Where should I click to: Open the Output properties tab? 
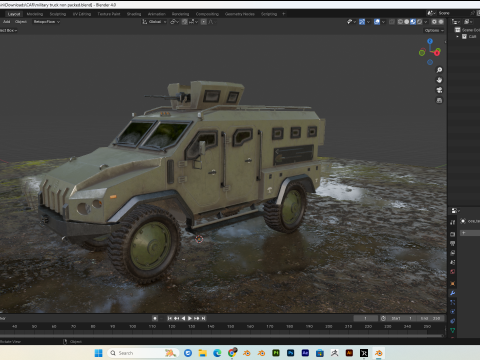point(453,244)
